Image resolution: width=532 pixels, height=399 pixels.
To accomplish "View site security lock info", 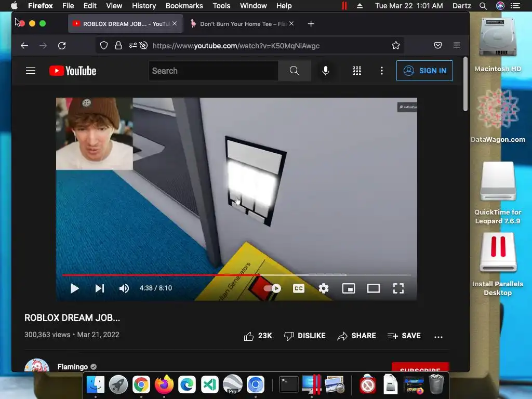I will [x=118, y=46].
